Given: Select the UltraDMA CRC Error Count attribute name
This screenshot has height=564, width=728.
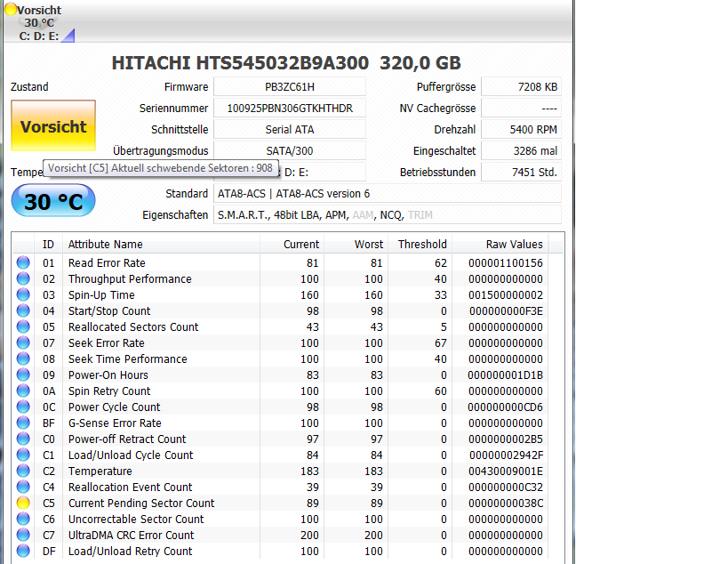Looking at the screenshot, I should pyautogui.click(x=131, y=536).
